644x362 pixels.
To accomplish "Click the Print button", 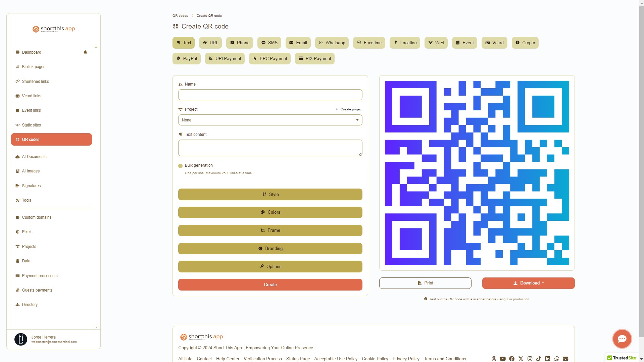I will (425, 283).
